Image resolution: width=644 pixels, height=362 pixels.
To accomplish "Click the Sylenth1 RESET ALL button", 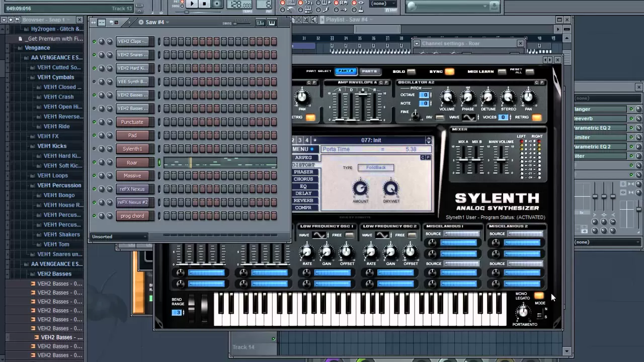I will [x=529, y=72].
